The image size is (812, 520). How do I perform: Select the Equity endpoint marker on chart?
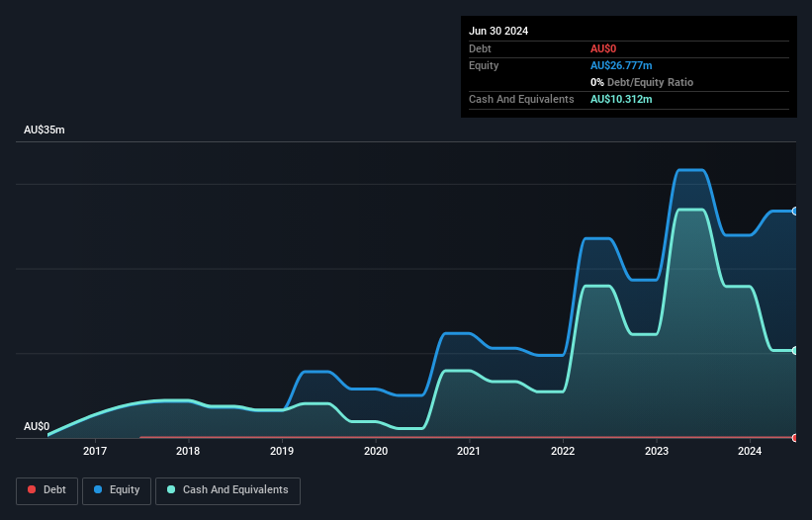pyautogui.click(x=795, y=212)
